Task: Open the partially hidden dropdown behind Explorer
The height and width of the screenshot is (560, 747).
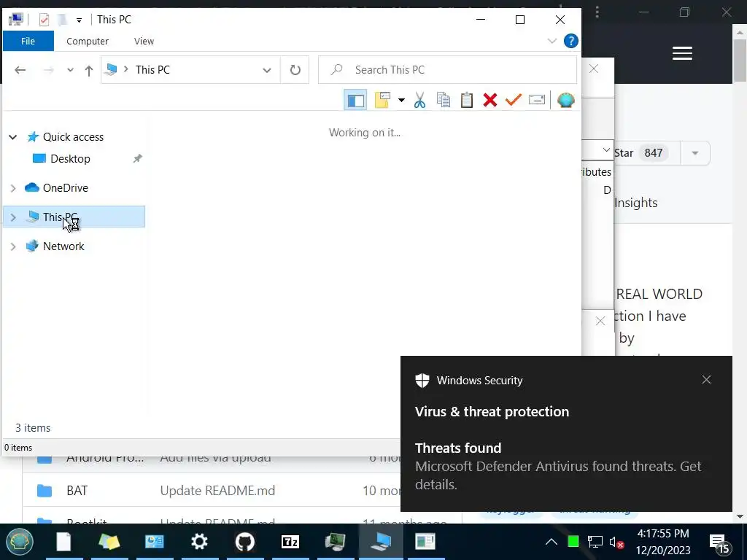Action: 606,150
